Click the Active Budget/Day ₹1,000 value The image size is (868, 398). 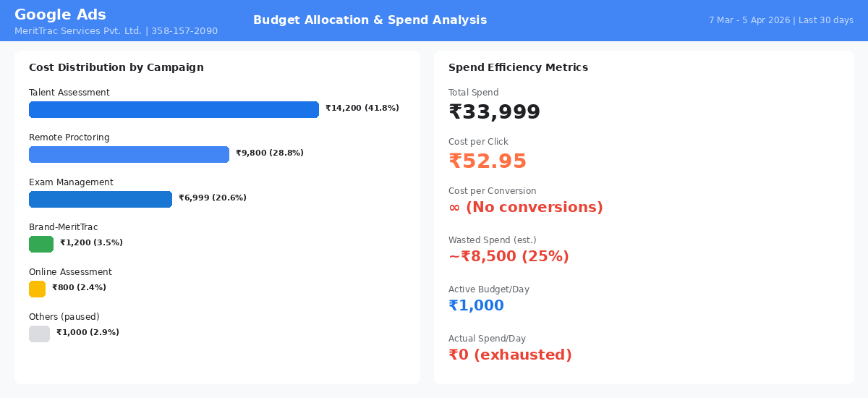pyautogui.click(x=476, y=306)
